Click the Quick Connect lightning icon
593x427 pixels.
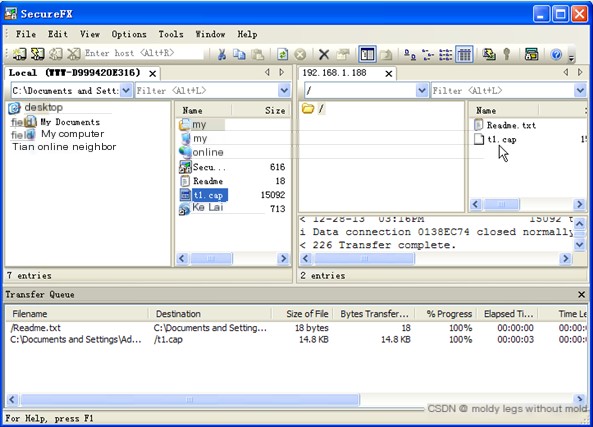point(37,54)
